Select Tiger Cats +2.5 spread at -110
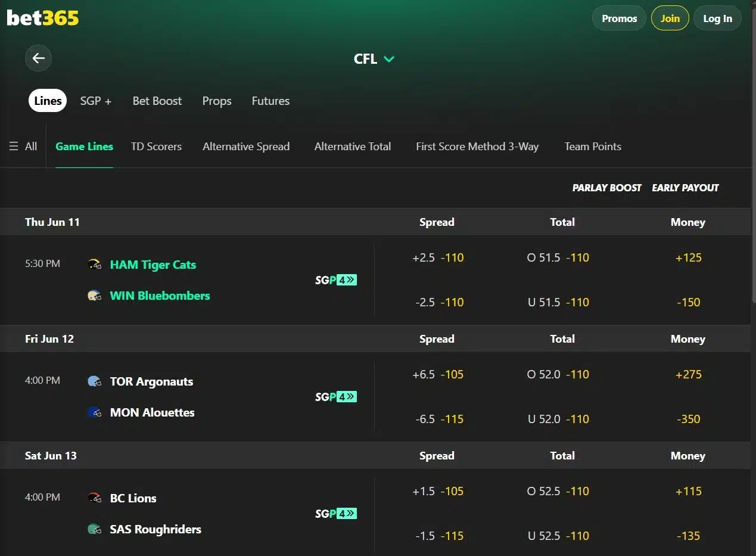Screen dimensions: 756x556 [x=438, y=258]
